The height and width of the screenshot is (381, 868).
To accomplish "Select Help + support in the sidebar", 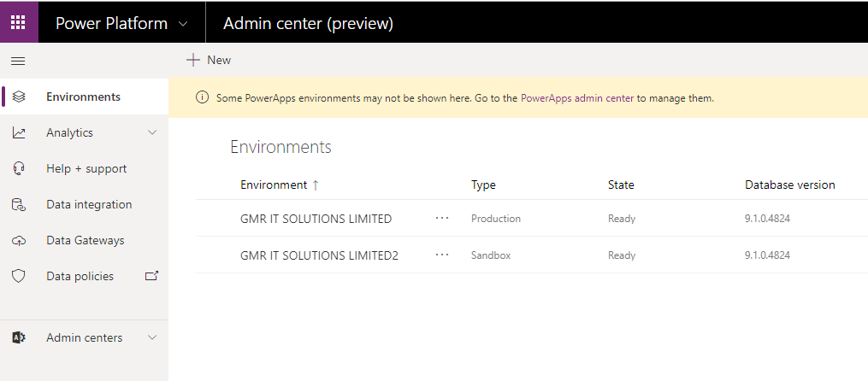I will 86,168.
